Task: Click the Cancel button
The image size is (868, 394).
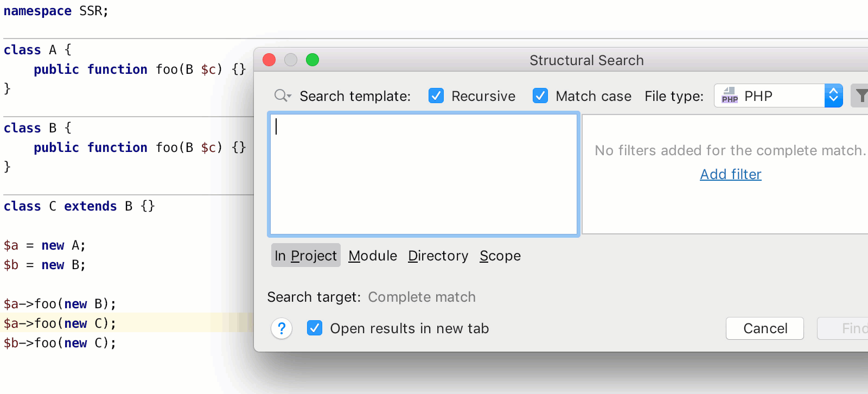Action: [765, 328]
